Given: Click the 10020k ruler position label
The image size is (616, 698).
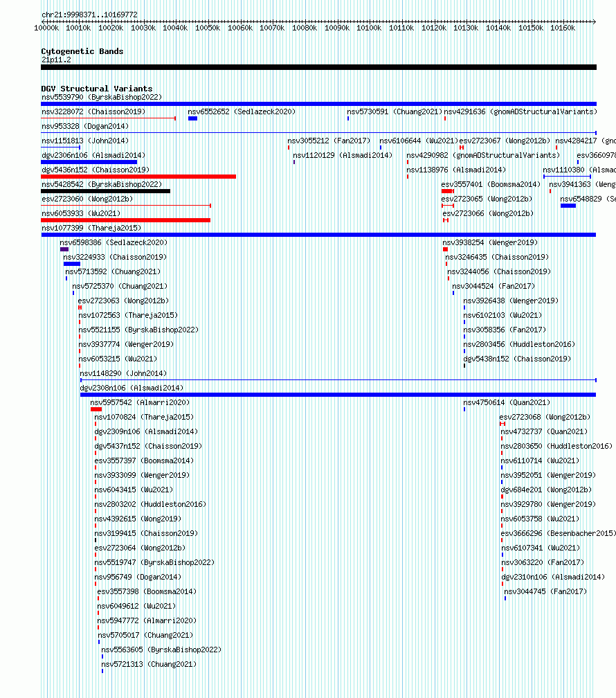Looking at the screenshot, I should pyautogui.click(x=111, y=28).
